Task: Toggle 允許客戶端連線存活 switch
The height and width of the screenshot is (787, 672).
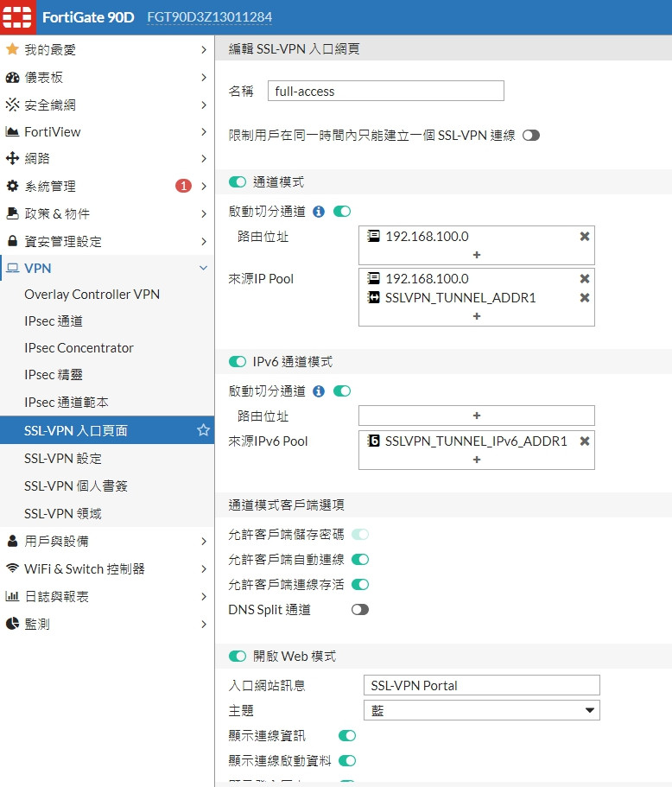Action: pos(360,584)
